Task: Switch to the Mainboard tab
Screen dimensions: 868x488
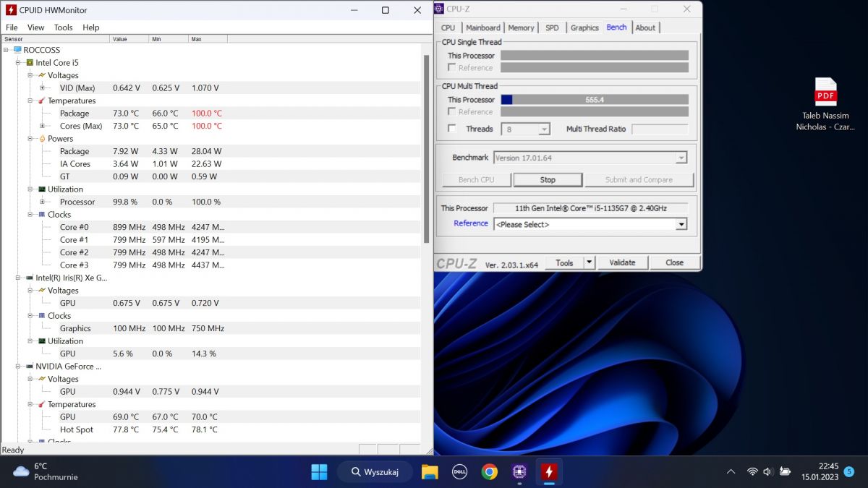Action: click(482, 28)
